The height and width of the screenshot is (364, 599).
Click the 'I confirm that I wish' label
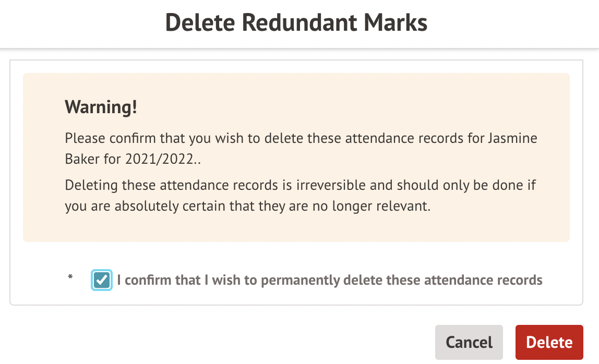click(x=329, y=280)
